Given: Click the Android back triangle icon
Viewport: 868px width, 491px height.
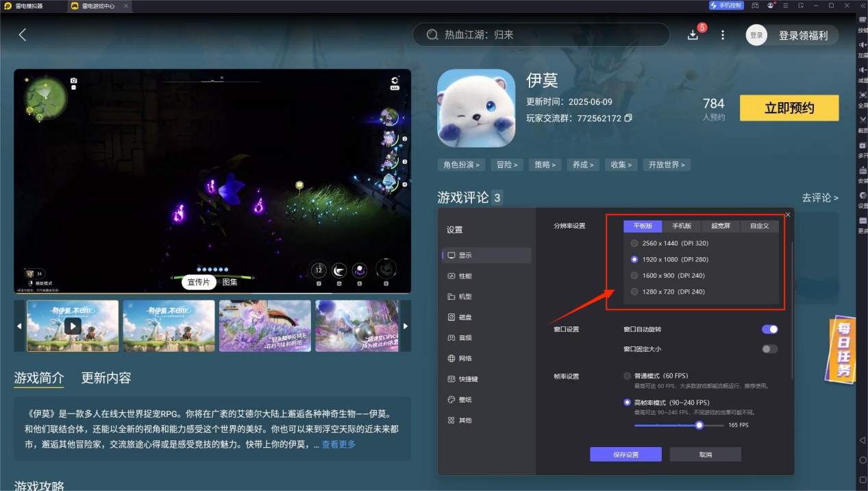Looking at the screenshot, I should click(x=863, y=440).
